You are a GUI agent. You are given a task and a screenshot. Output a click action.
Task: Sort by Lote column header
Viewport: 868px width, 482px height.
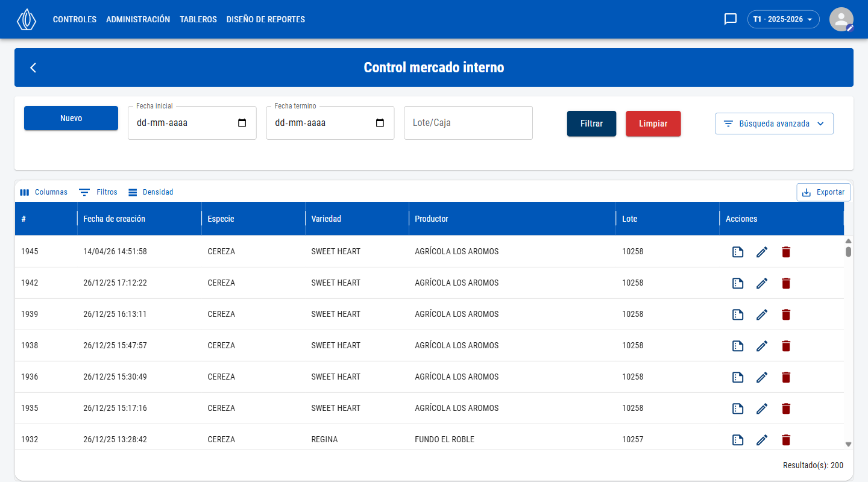click(x=668, y=219)
